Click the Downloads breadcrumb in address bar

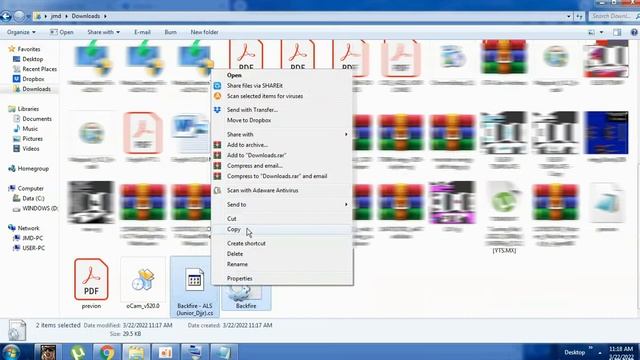[x=86, y=16]
